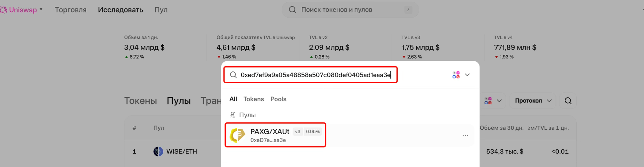Screen dimensions: 644x167
Task: Open the three-dot menu for PAXG/XAUt
Action: tap(465, 135)
